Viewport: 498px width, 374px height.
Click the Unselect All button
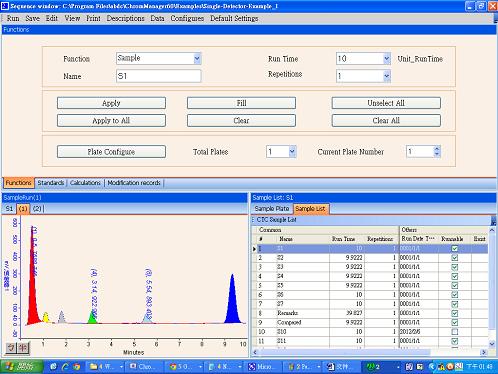(386, 103)
